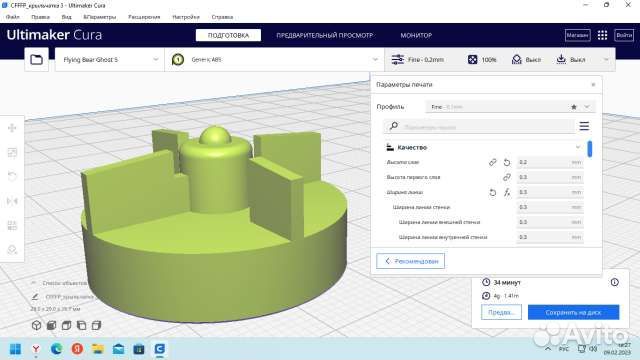
Task: Click the pencil icon to rename the job
Action: click(x=35, y=297)
